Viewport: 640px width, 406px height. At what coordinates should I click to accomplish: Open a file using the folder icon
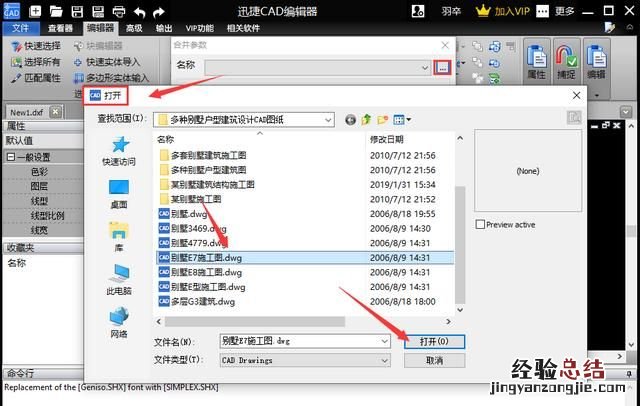56,11
